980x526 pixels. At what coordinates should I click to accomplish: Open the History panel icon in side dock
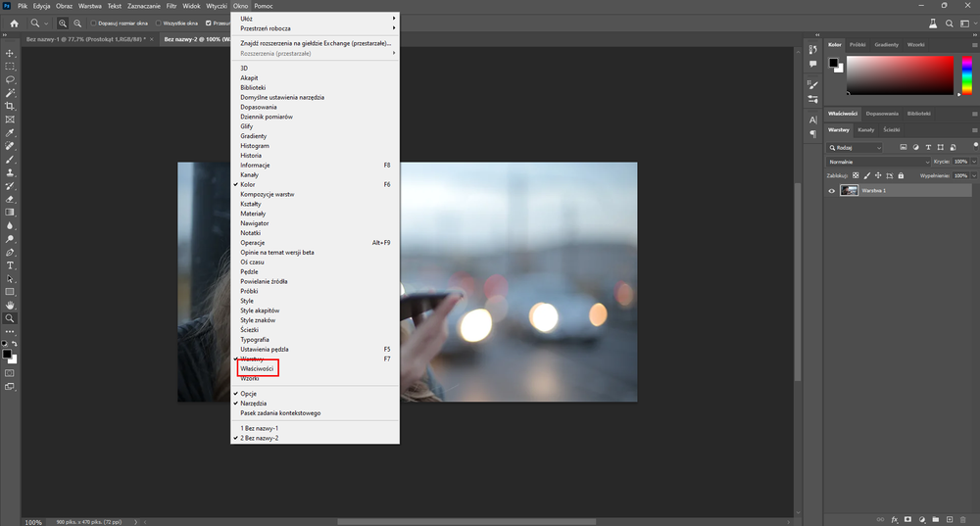click(x=812, y=49)
